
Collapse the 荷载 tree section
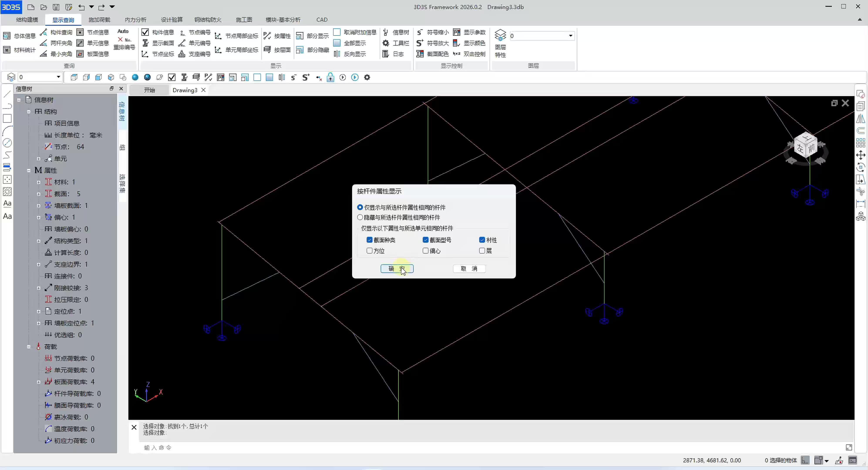click(x=29, y=347)
